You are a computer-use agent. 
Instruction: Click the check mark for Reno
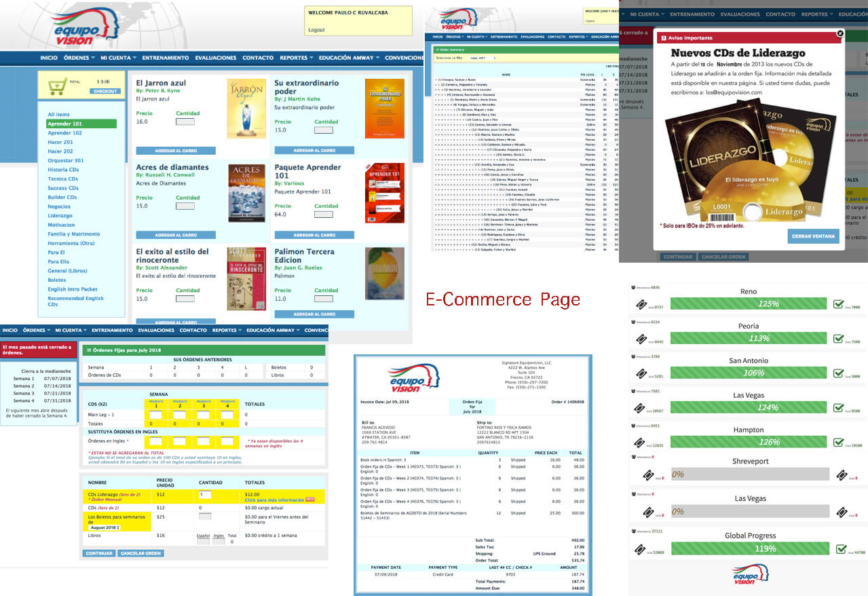(x=839, y=303)
